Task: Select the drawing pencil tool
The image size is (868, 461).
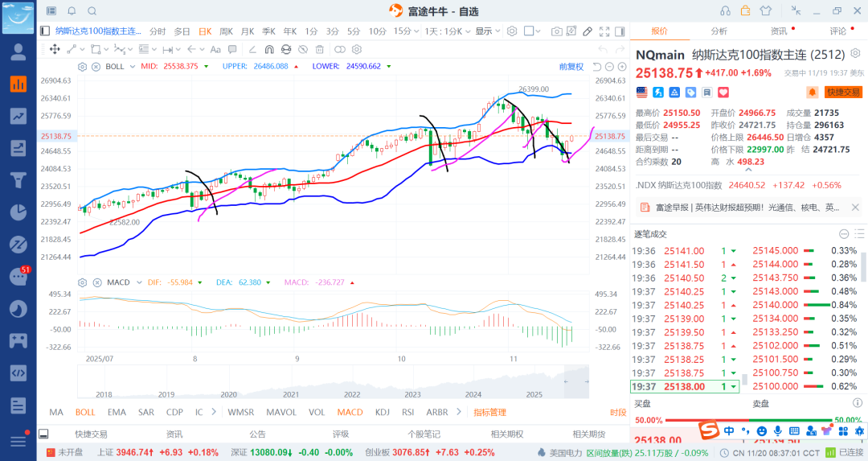Action: coord(588,31)
